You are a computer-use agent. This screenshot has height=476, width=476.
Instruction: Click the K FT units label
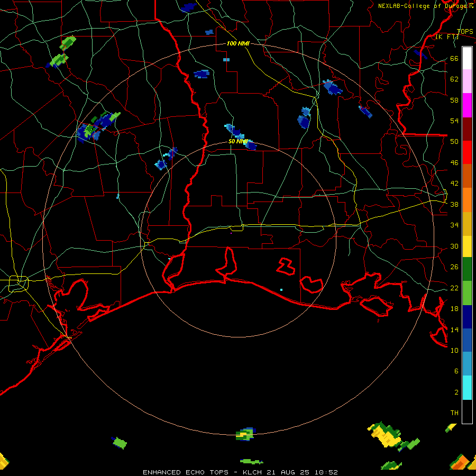coord(447,37)
